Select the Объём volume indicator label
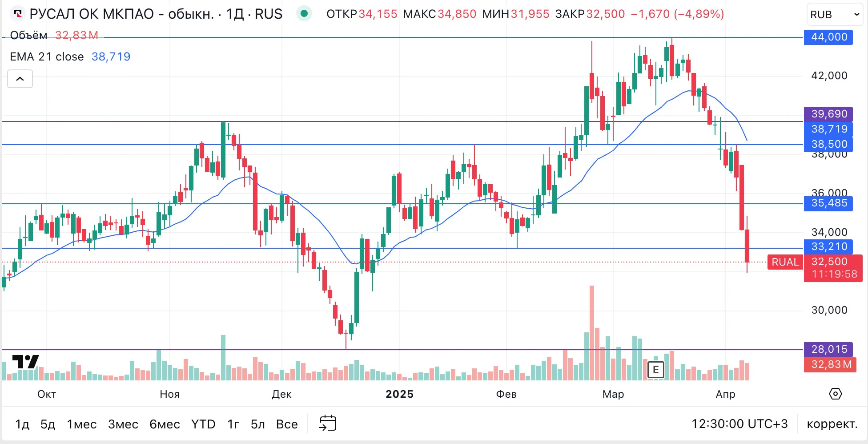Screen dimensions: 868x444 (28, 35)
